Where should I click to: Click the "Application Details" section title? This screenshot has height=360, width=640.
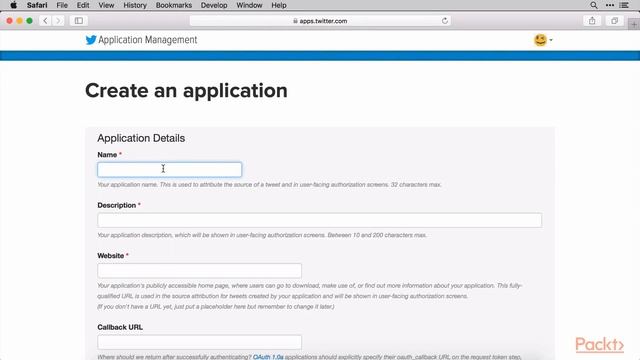(x=141, y=138)
